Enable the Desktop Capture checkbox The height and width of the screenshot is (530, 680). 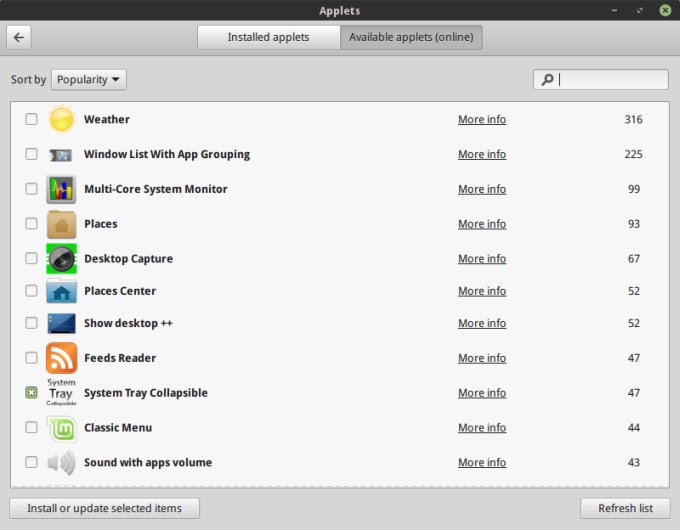[x=31, y=258]
